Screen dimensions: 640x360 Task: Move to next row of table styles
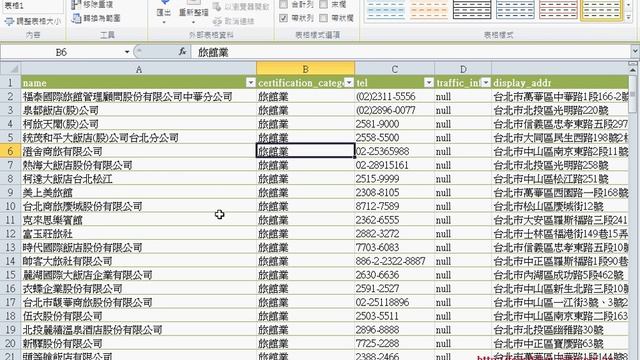tap(629, 6)
